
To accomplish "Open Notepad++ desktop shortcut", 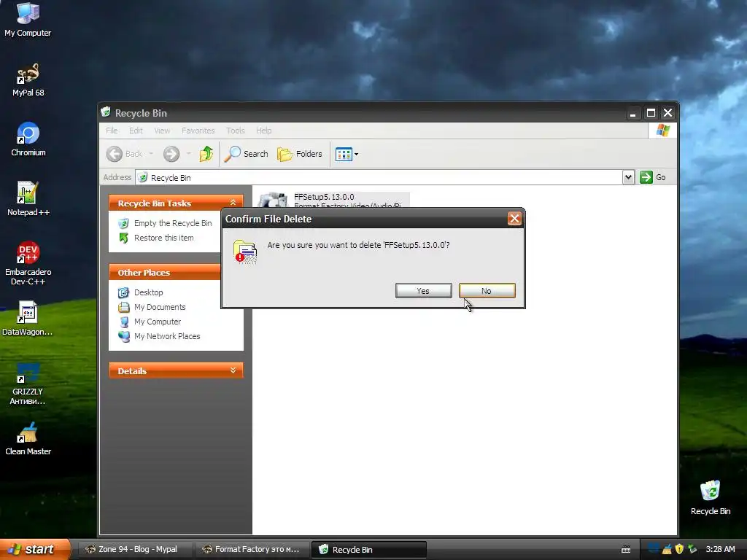I will [28, 199].
